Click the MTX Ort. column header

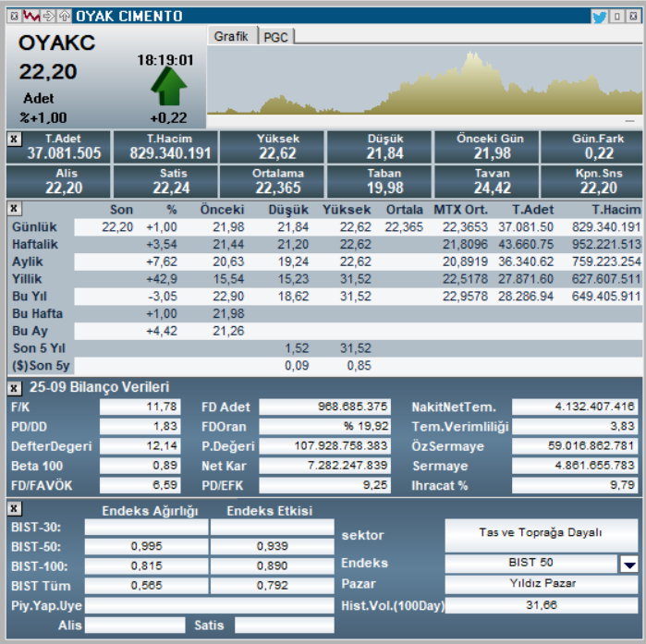pos(460,210)
